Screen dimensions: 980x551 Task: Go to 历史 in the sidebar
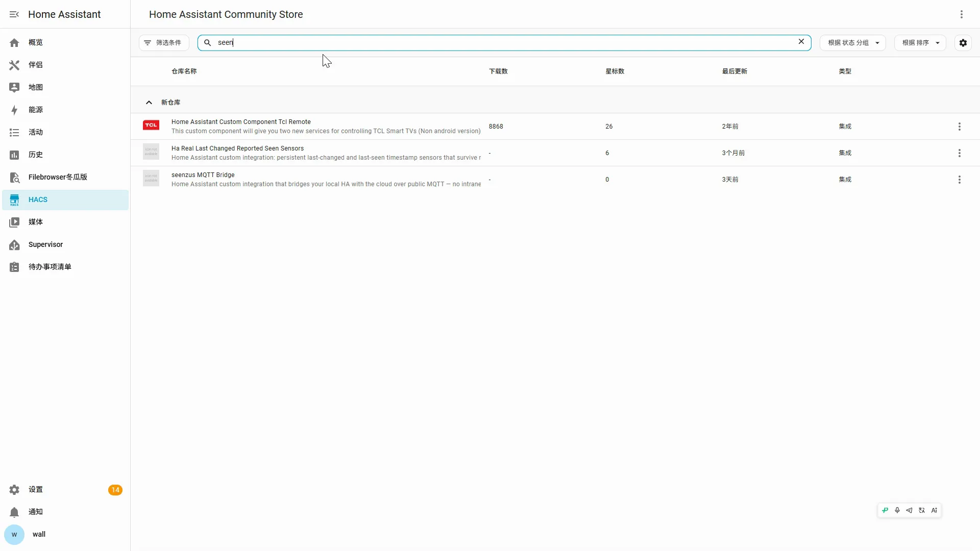65,155
